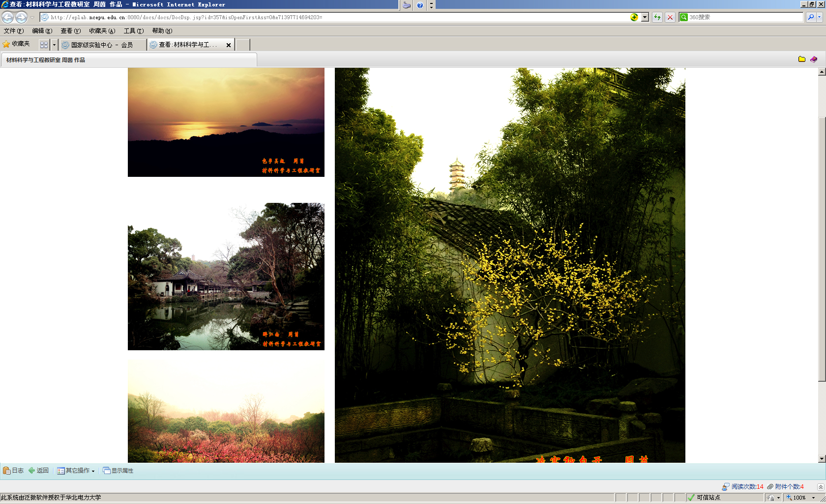Viewport: 826px width, 504px height.
Task: Open the 收藏夹 menu
Action: click(102, 31)
